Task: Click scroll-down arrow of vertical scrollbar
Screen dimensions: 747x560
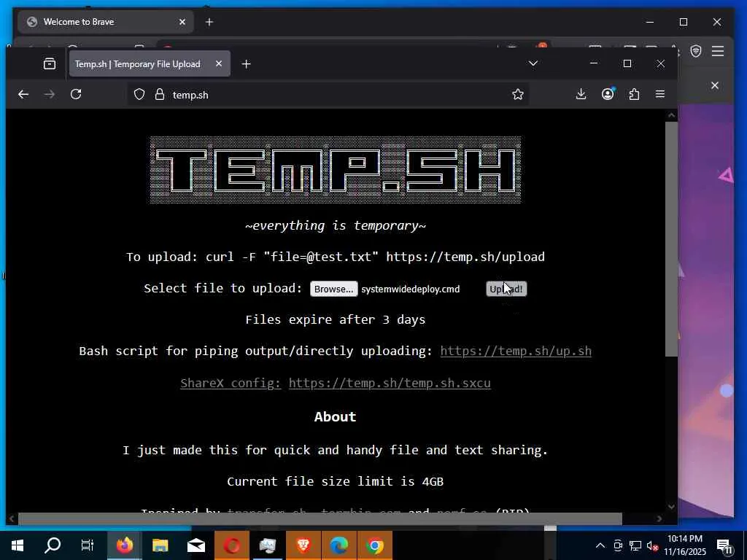Action: (x=671, y=507)
